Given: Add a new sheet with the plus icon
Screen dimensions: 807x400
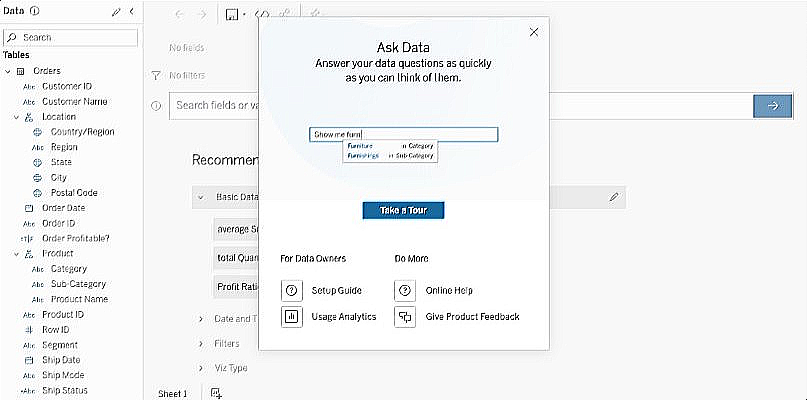Looking at the screenshot, I should click(x=217, y=393).
